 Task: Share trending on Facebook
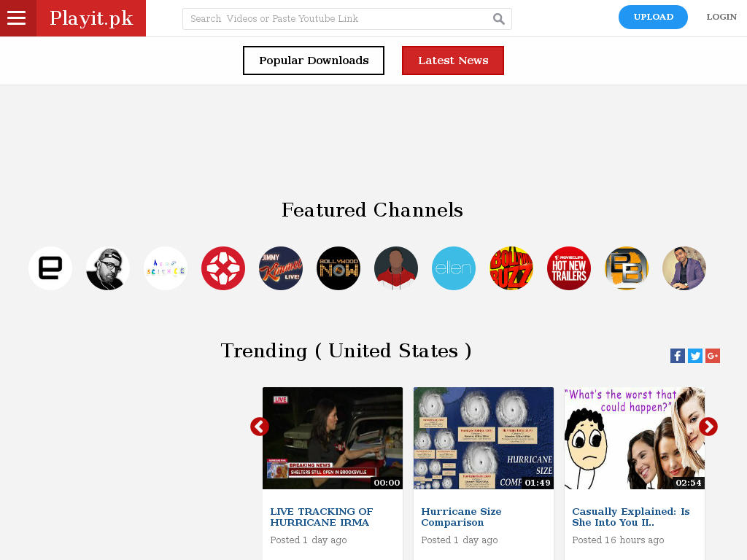[678, 356]
